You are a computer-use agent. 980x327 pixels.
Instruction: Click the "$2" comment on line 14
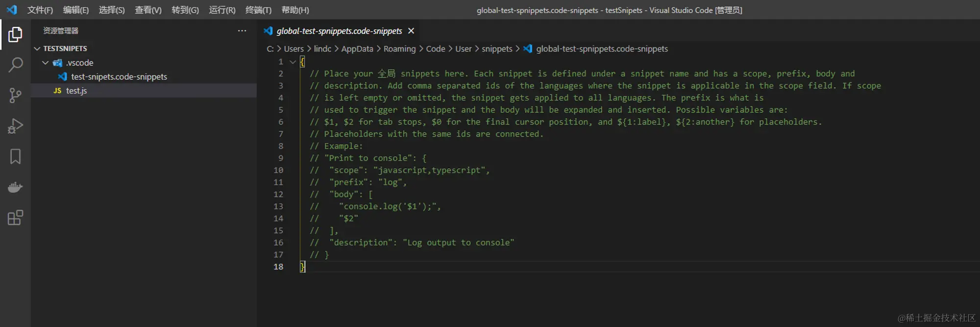click(x=348, y=219)
